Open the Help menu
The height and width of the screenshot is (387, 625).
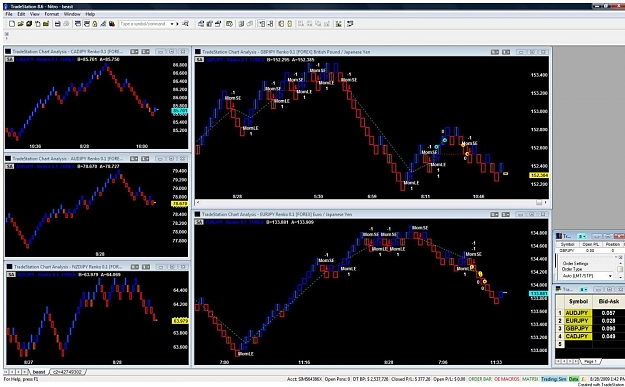90,14
